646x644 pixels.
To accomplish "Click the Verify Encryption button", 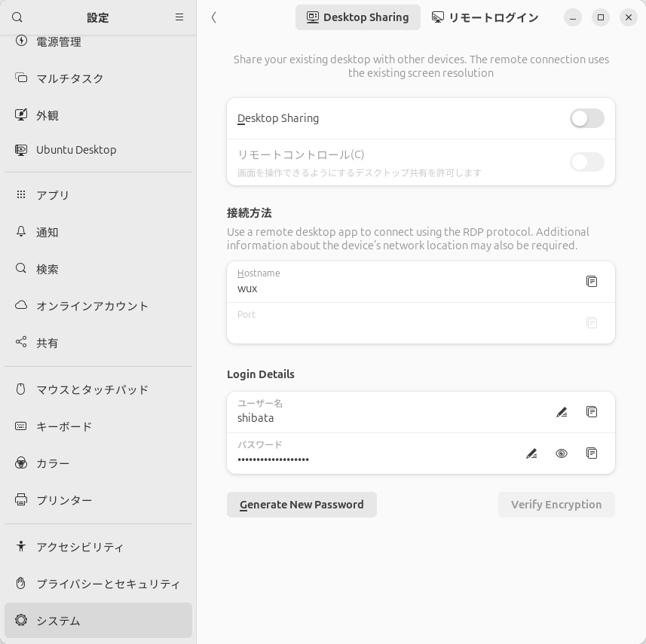I will tap(556, 505).
